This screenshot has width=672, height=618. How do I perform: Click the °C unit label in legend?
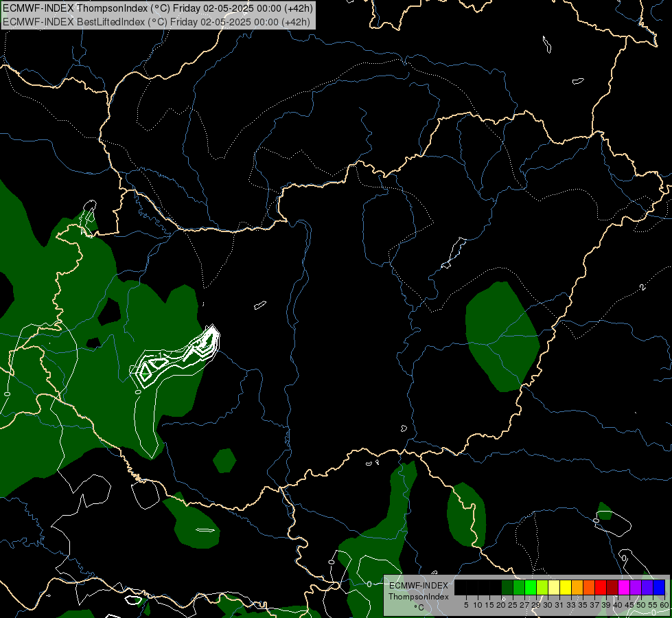419,608
